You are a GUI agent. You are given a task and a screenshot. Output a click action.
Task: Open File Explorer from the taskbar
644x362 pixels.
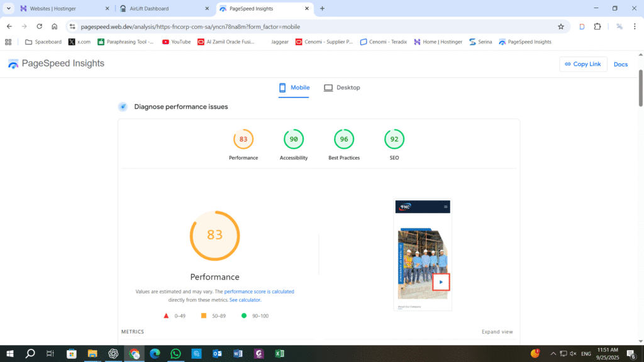click(92, 354)
